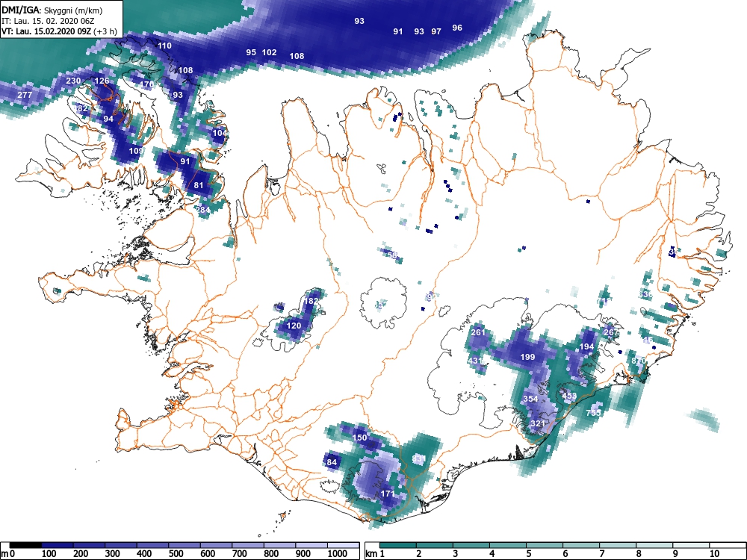The image size is (747, 560).
Task: Click the visibility value 277 off the Westfjords
Action: (x=25, y=95)
